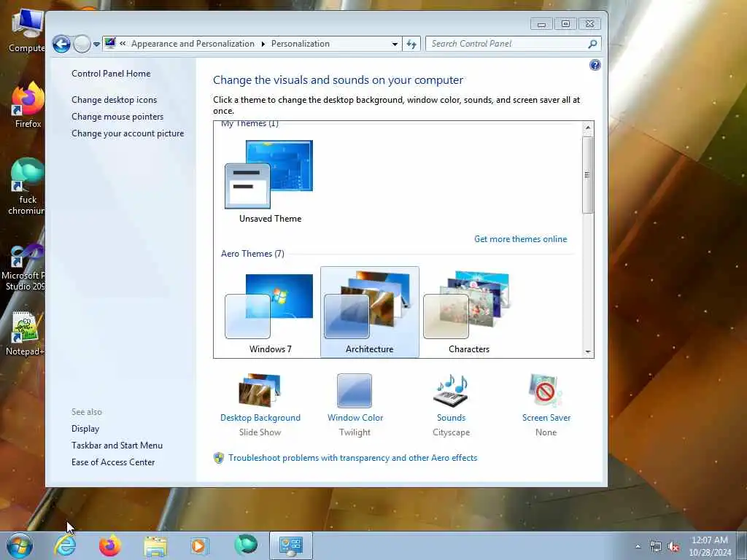Image resolution: width=747 pixels, height=560 pixels.
Task: Open the arrow after Appearance and Personalization
Action: (263, 44)
